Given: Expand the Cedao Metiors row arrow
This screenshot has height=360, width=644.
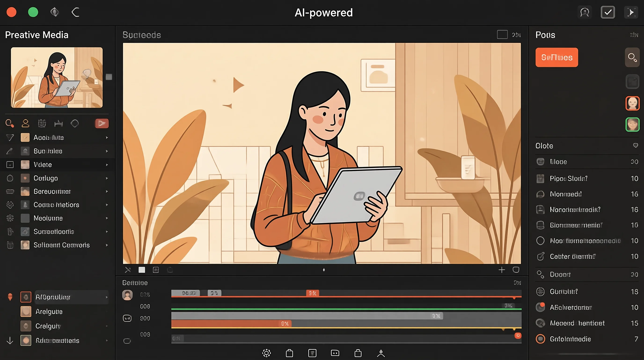Looking at the screenshot, I should pos(107,205).
